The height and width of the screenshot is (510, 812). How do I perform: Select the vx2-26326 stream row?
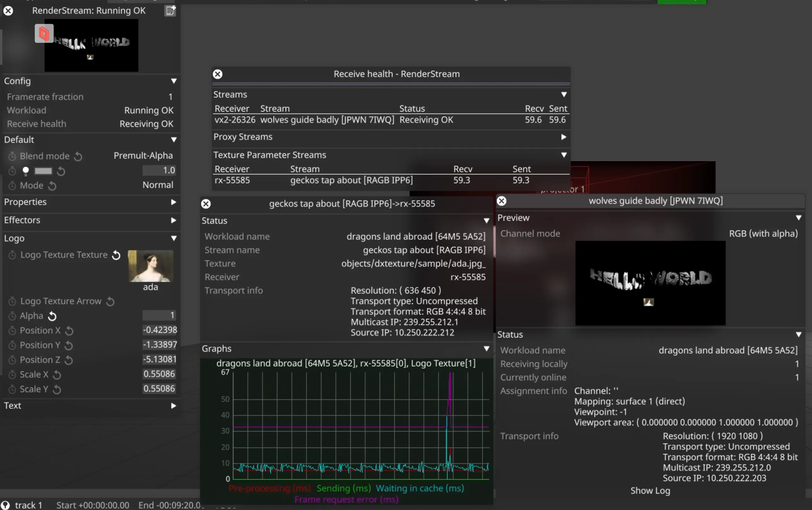coord(391,120)
